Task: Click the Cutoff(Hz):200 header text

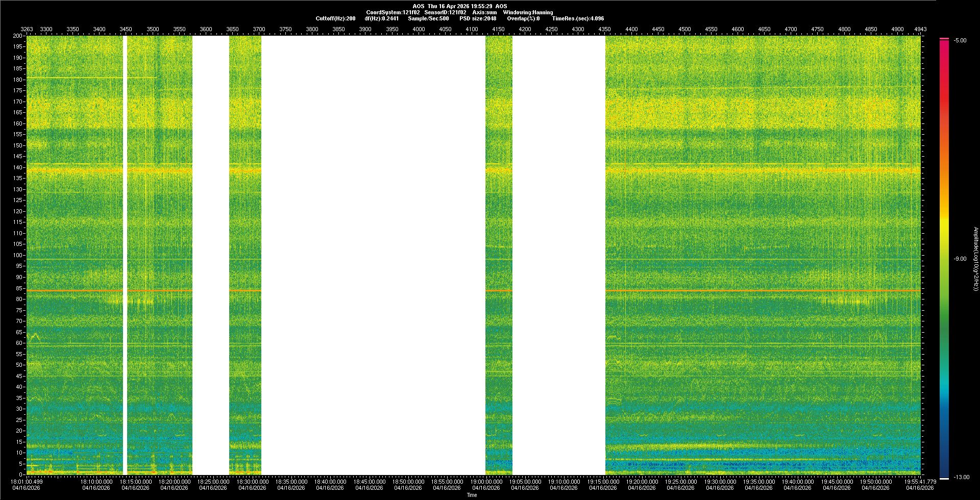Action: [335, 18]
